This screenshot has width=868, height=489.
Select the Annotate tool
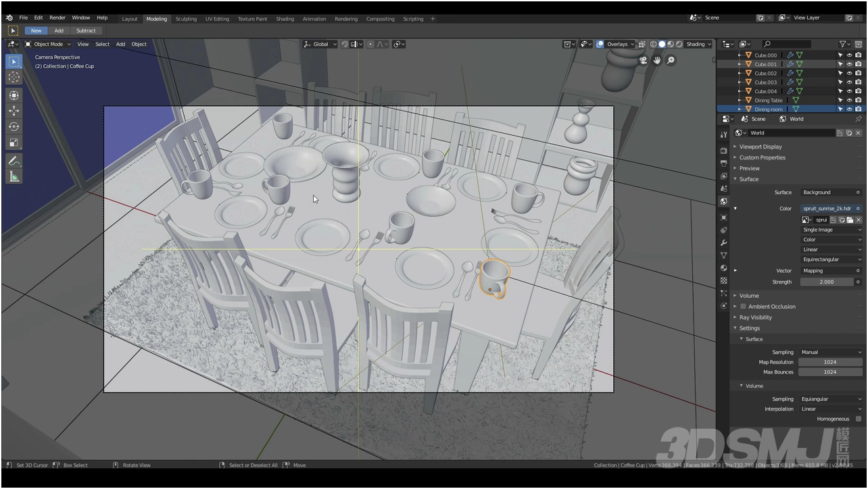(x=14, y=161)
